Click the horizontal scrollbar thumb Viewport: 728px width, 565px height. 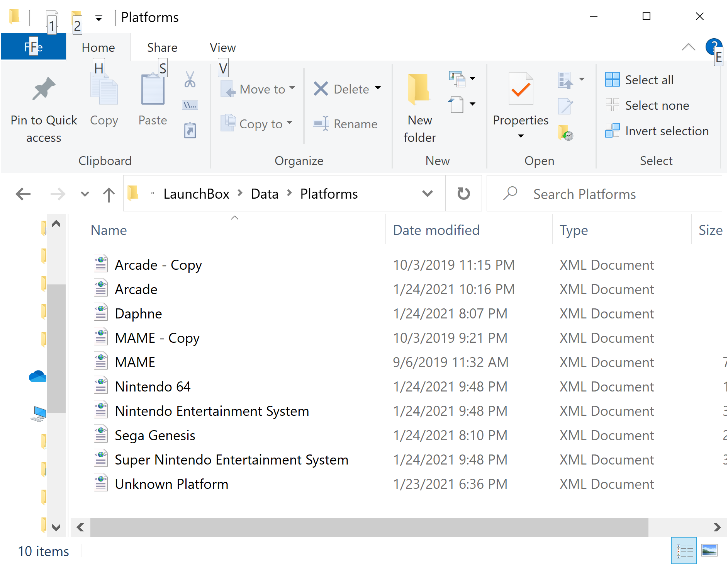pos(369,527)
